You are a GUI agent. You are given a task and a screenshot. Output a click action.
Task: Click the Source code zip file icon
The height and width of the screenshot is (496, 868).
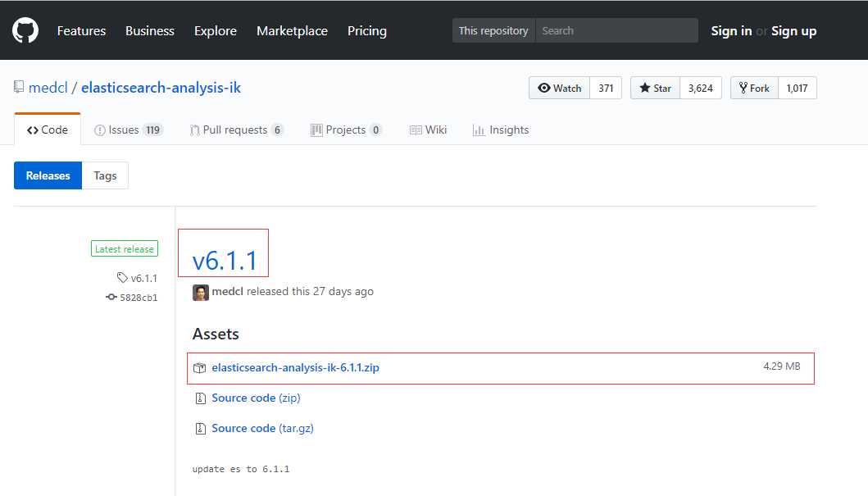(x=200, y=398)
